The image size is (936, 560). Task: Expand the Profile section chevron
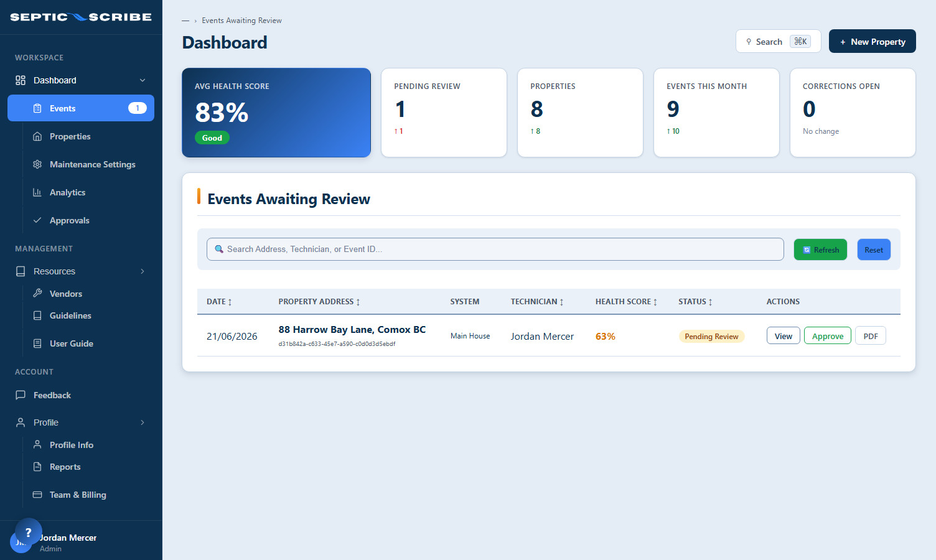[143, 422]
